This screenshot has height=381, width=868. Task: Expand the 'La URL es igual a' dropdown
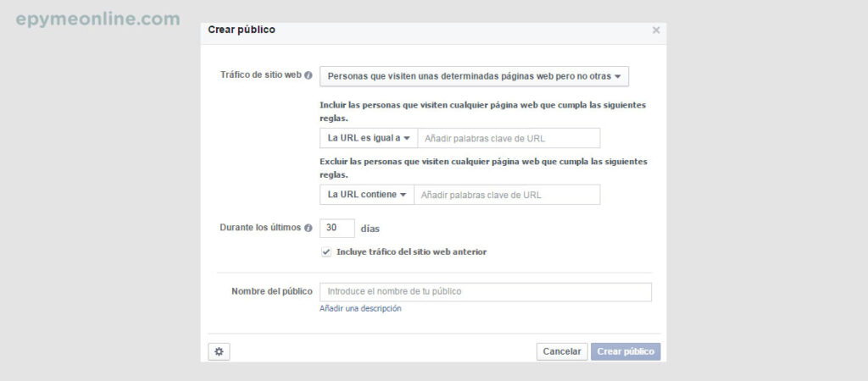[x=369, y=138]
